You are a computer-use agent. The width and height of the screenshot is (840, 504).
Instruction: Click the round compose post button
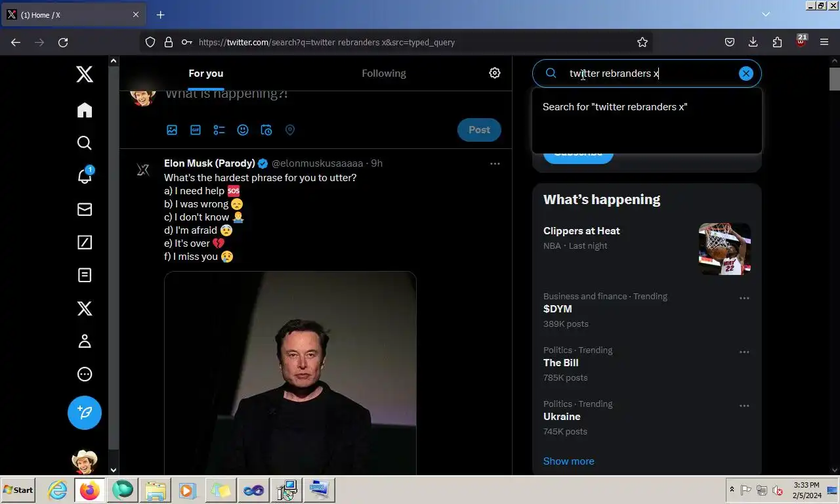point(85,413)
